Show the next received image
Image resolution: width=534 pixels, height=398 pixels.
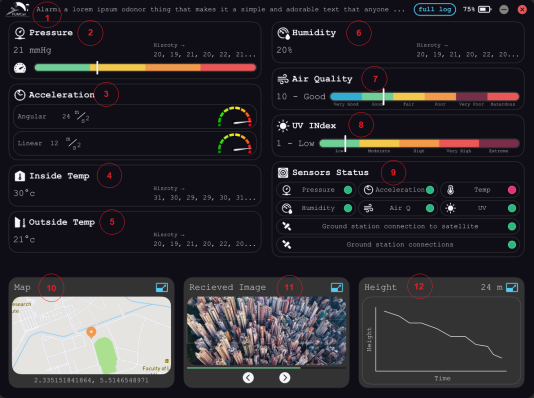pos(285,378)
